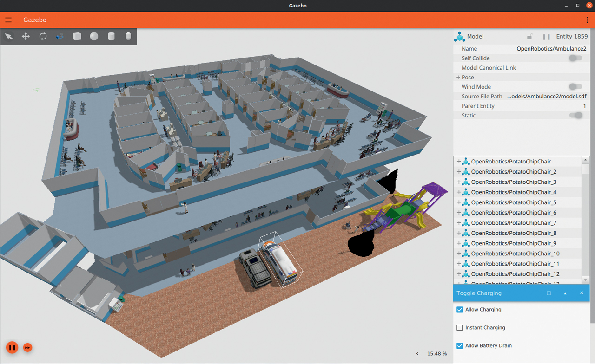Collapse the Toggle Charging panel

click(x=565, y=293)
